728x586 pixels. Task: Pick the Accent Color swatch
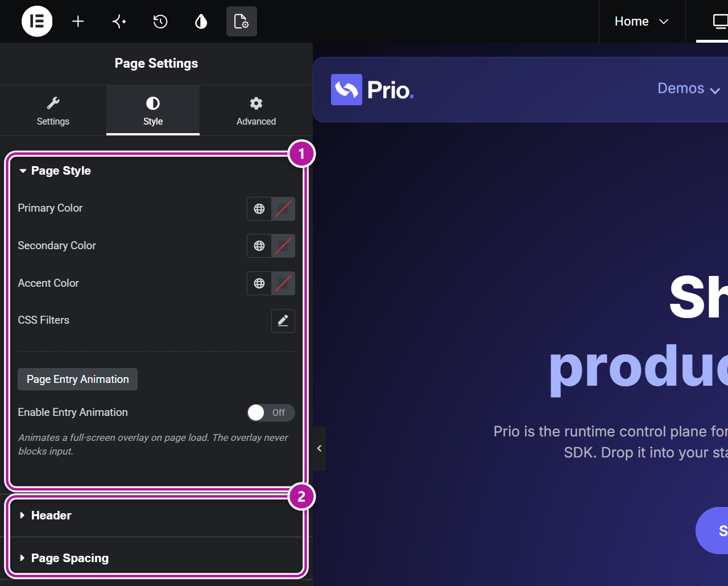pos(283,283)
